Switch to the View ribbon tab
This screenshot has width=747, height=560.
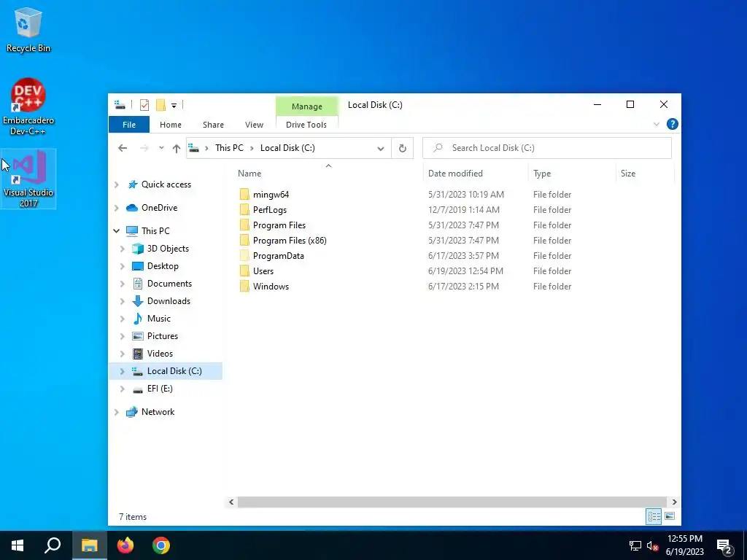[x=254, y=125]
